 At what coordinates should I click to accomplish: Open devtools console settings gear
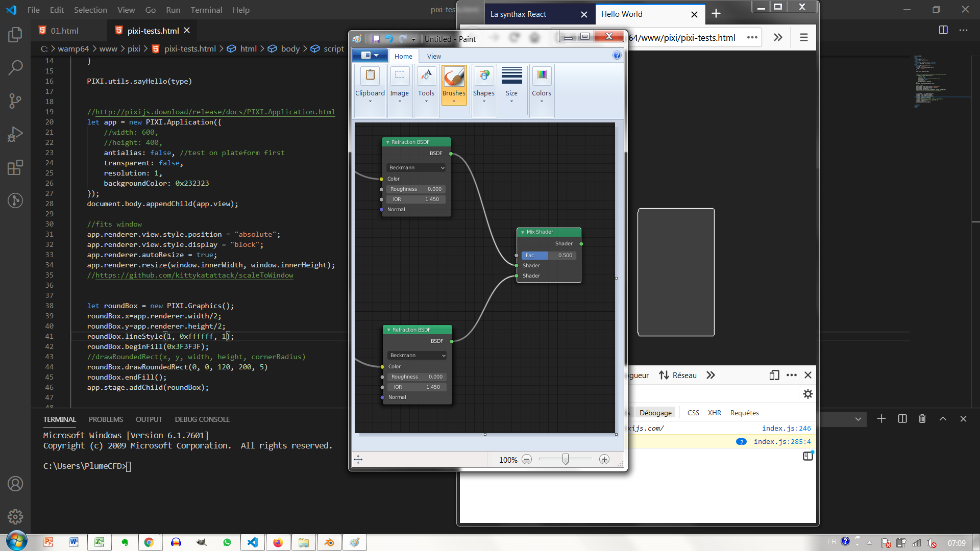click(808, 394)
